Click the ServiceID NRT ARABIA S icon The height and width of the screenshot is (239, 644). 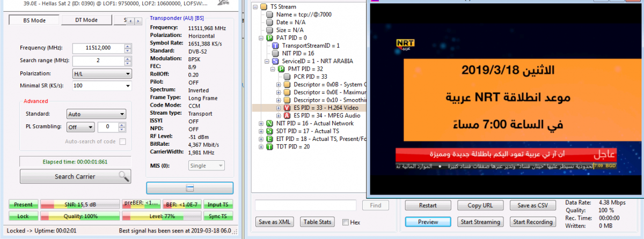(276, 61)
